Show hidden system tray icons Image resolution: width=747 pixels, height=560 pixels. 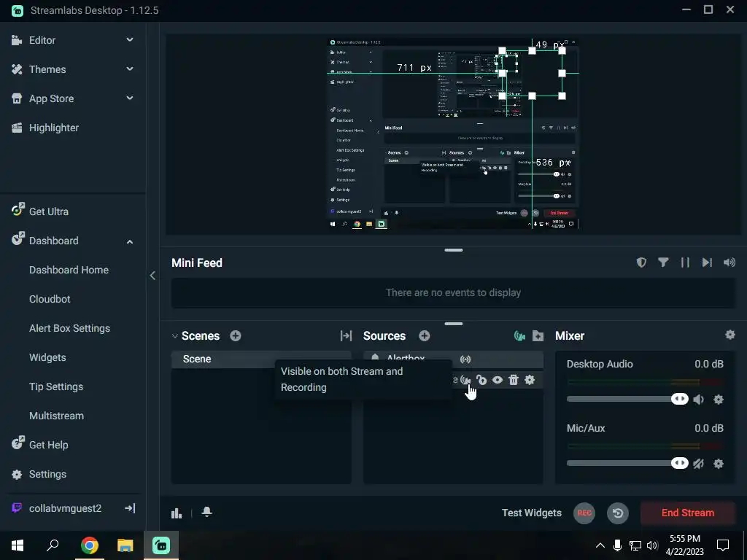click(600, 545)
